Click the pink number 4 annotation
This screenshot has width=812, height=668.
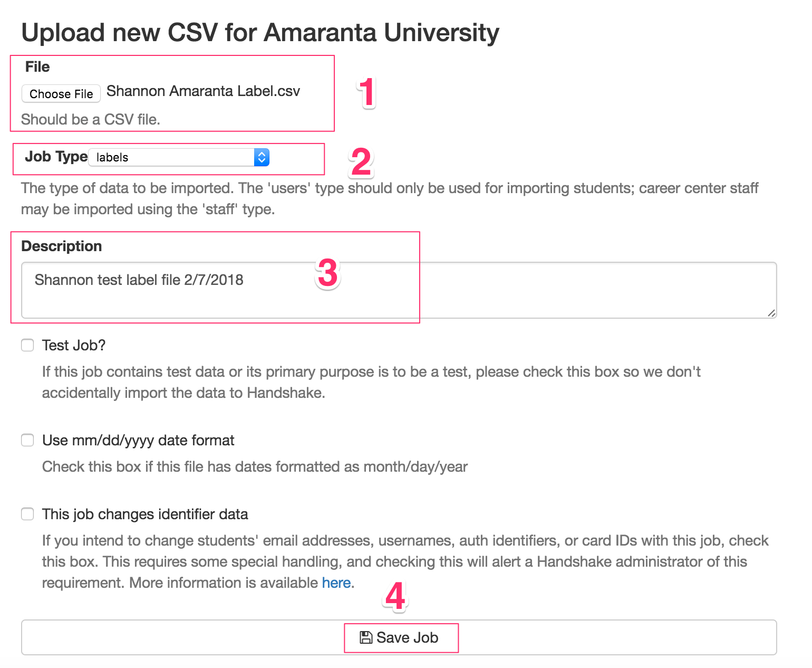click(395, 597)
